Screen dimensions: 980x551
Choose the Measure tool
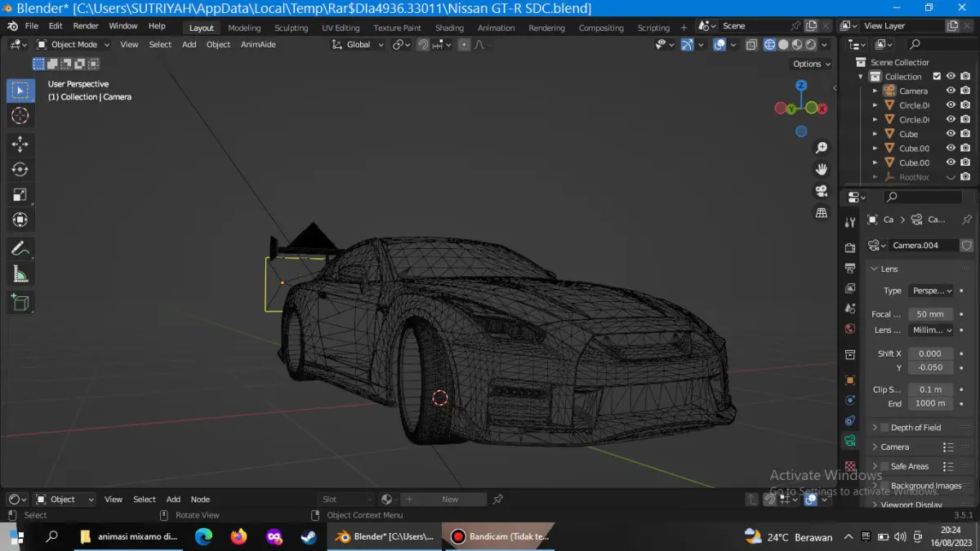[20, 273]
